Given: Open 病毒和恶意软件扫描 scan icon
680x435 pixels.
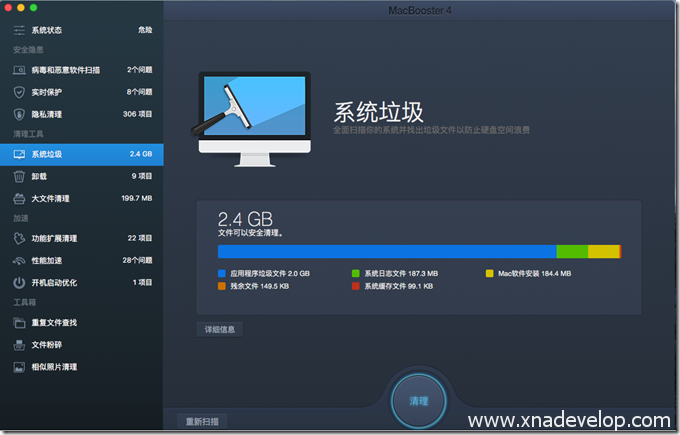Looking at the screenshot, I should click(19, 70).
